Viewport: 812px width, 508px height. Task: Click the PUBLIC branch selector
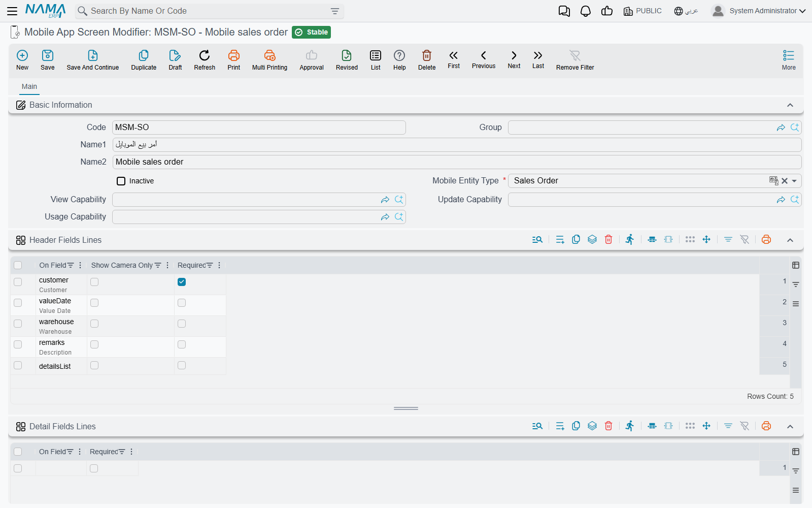pos(642,11)
